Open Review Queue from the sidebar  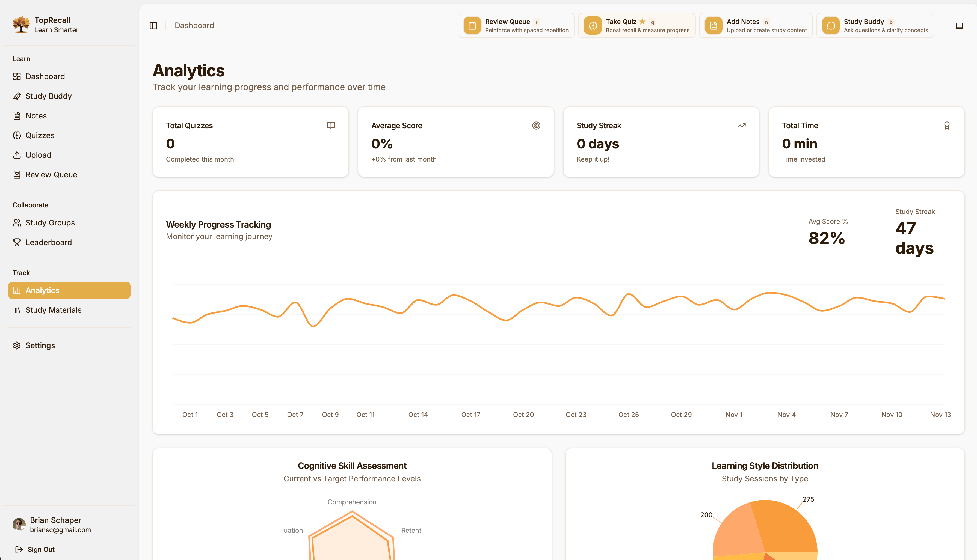click(x=69, y=174)
